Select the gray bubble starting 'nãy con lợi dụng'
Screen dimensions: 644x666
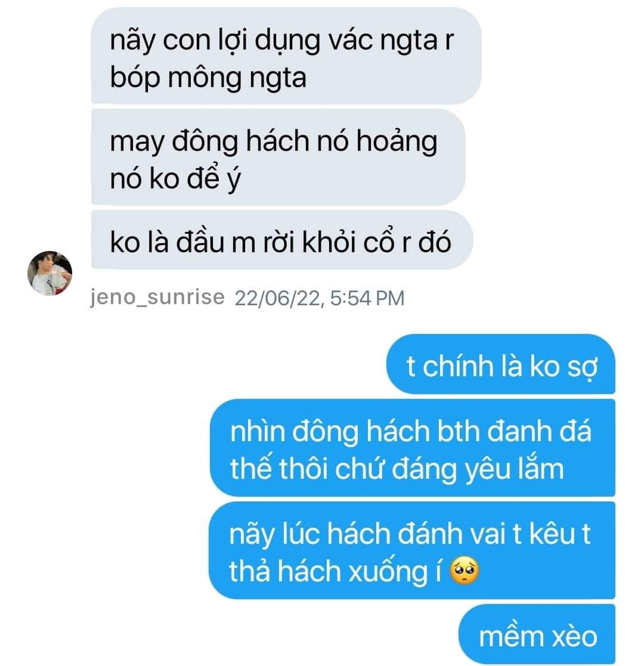(286, 55)
